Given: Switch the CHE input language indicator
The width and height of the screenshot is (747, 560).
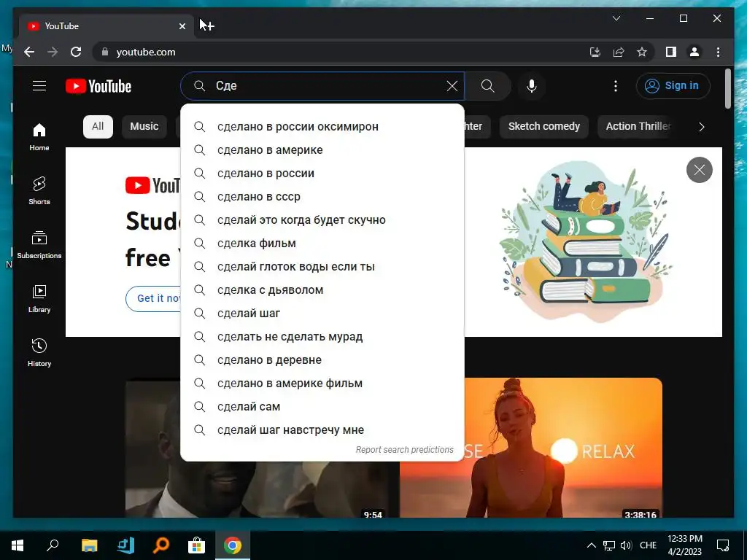Looking at the screenshot, I should coord(648,545).
